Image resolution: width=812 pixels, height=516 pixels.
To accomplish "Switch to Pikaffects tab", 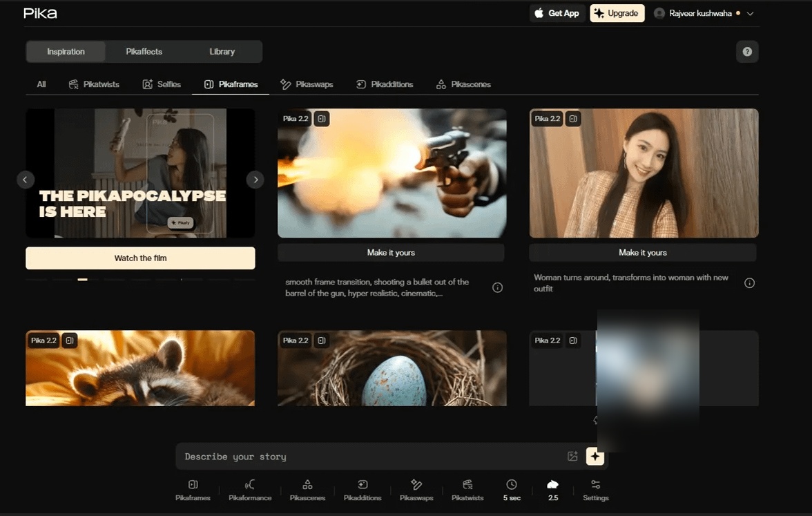I will coord(144,52).
